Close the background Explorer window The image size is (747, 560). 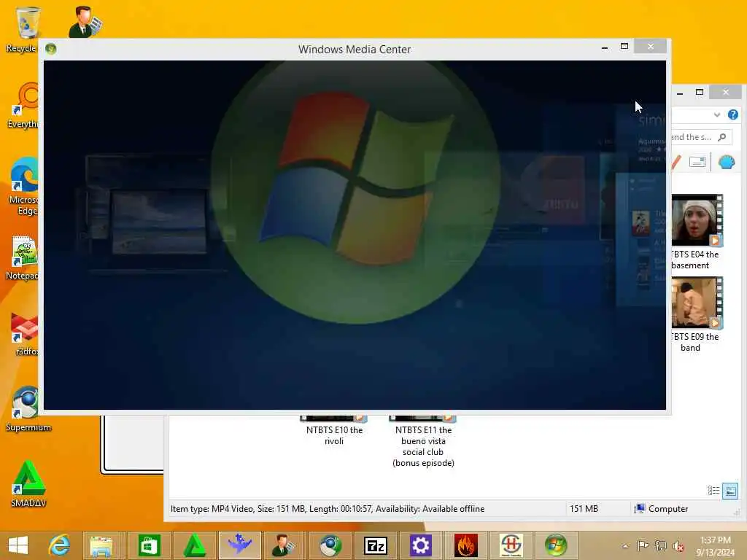[726, 92]
